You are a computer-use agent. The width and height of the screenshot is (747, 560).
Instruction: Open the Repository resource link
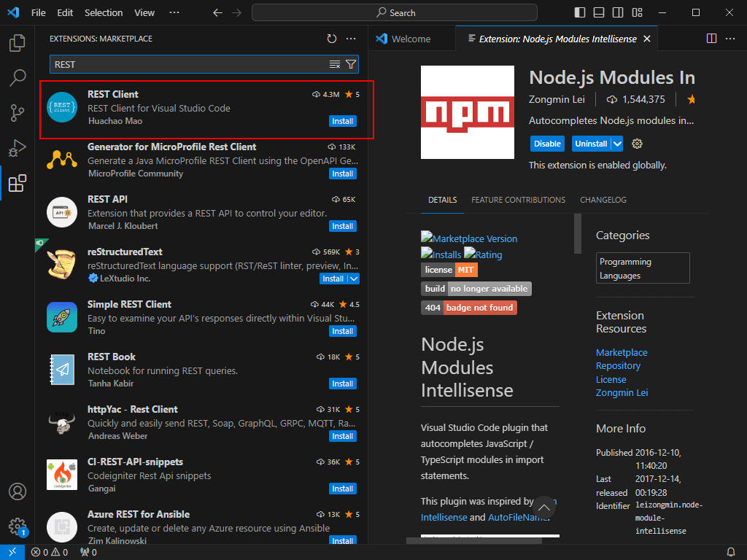click(618, 366)
